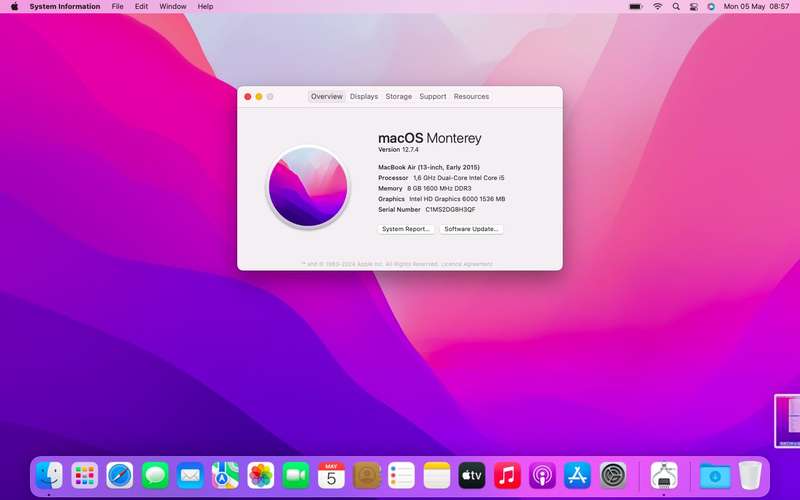Click the '1,6 GHz Dual-Core Intel Core i5' processor value

[x=459, y=178]
